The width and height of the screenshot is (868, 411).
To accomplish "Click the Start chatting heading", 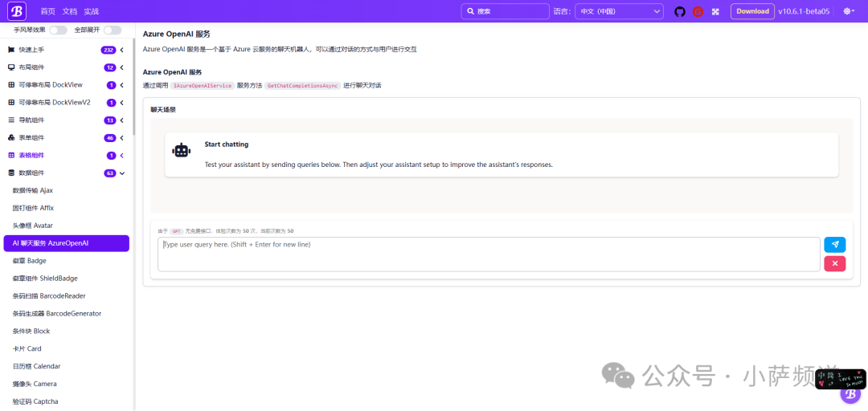I will pos(227,144).
